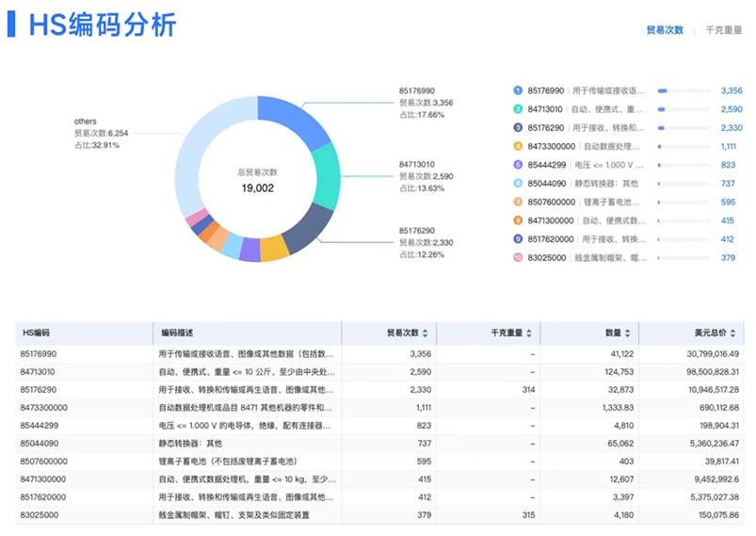Click legend value 379
Screen dimensions: 756x536
[728, 257]
